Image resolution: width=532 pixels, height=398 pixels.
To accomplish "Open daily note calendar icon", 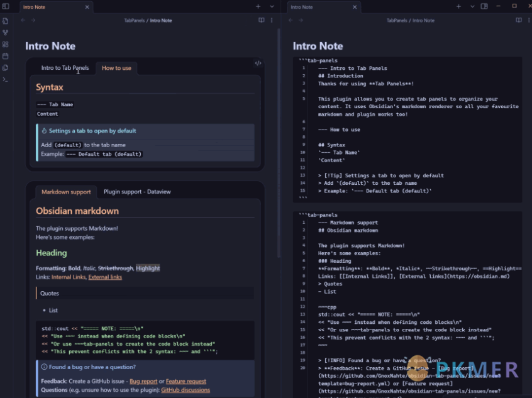I will 6,56.
